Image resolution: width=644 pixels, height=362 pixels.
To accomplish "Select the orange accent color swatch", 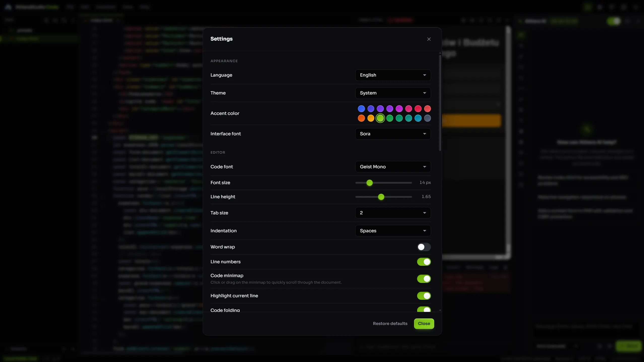I will [361, 118].
